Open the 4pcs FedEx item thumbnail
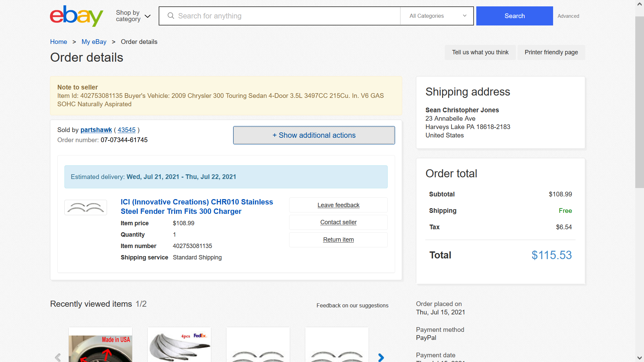This screenshot has width=644, height=362. click(x=179, y=345)
